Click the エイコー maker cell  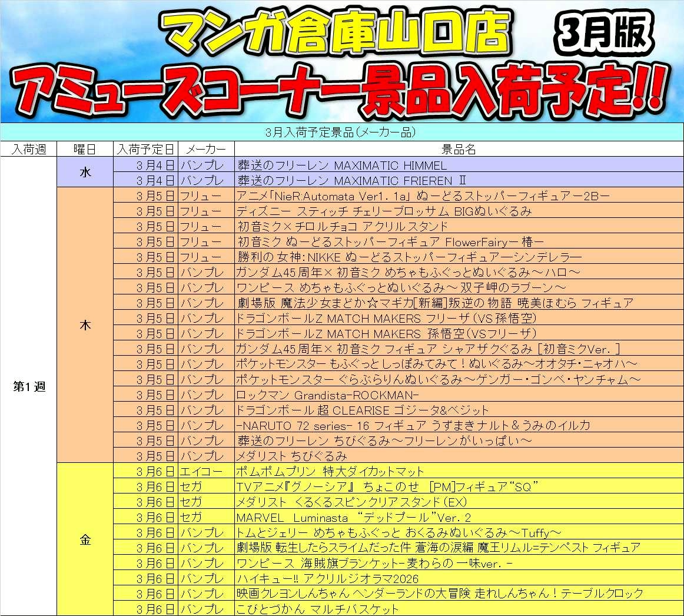point(201,472)
